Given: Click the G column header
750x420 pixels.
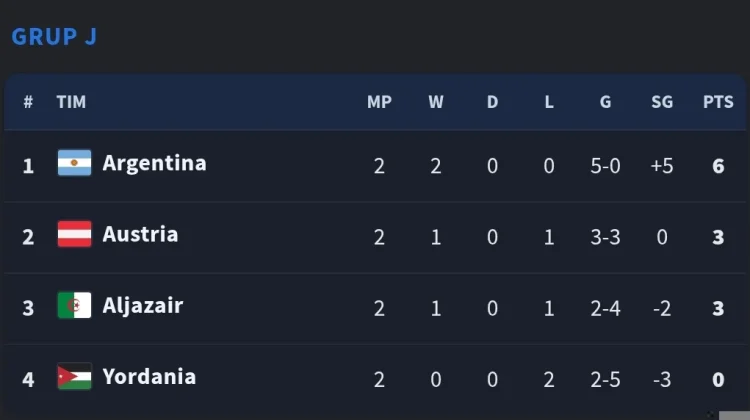Looking at the screenshot, I should tap(606, 102).
